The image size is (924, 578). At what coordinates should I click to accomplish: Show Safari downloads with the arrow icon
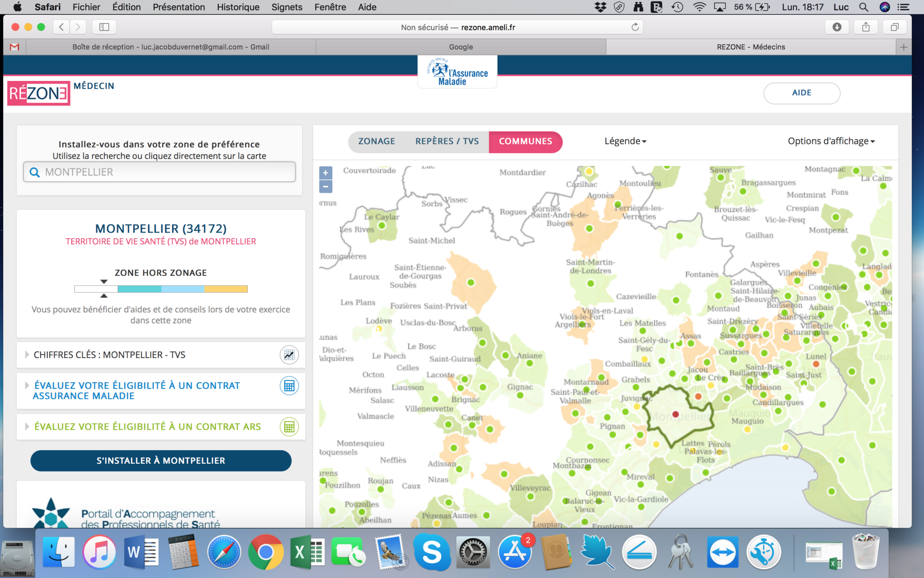pyautogui.click(x=836, y=27)
